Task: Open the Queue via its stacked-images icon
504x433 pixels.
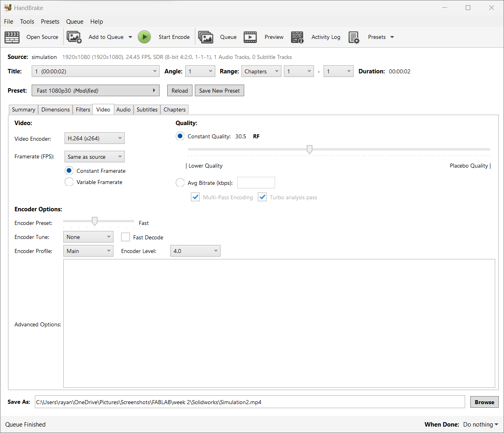Action: tap(206, 37)
